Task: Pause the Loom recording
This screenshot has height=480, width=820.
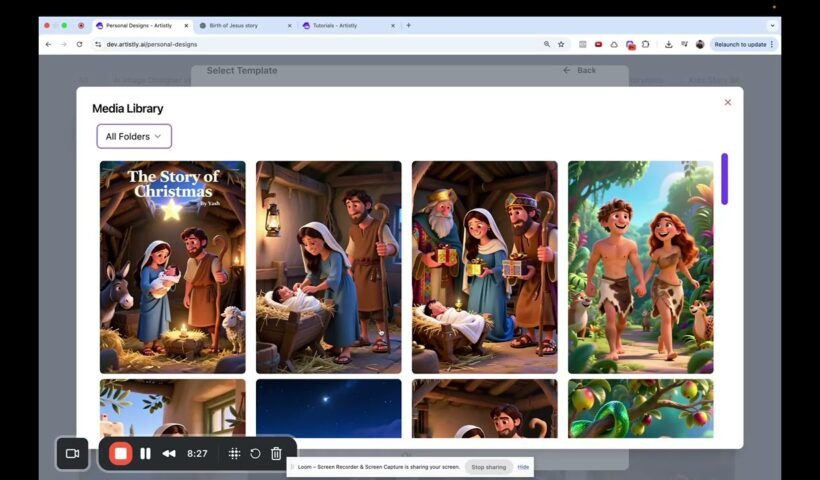Action: [x=146, y=453]
